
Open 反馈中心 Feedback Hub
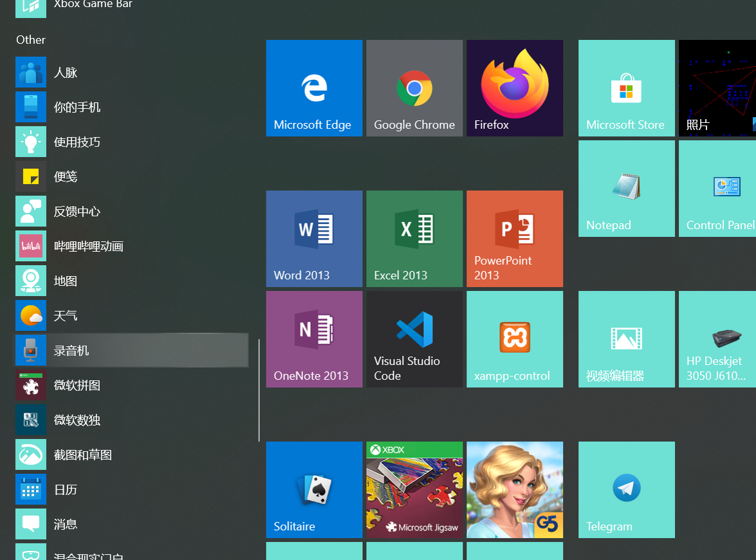(x=132, y=211)
